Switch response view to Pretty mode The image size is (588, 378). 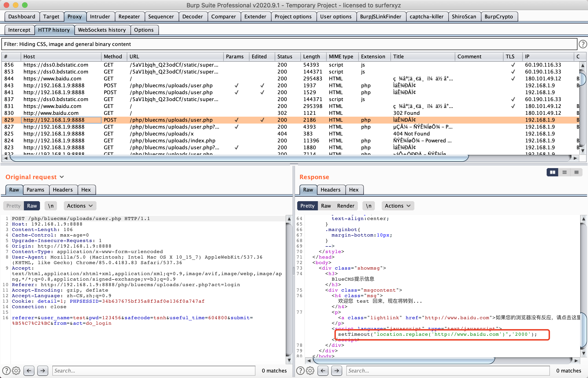click(307, 206)
